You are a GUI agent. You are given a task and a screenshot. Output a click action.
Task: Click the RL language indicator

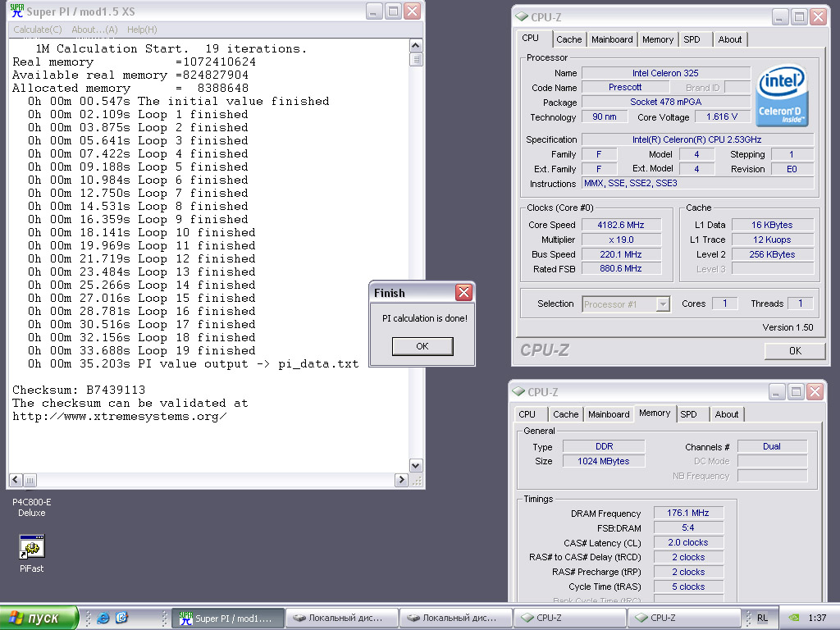[x=762, y=618]
